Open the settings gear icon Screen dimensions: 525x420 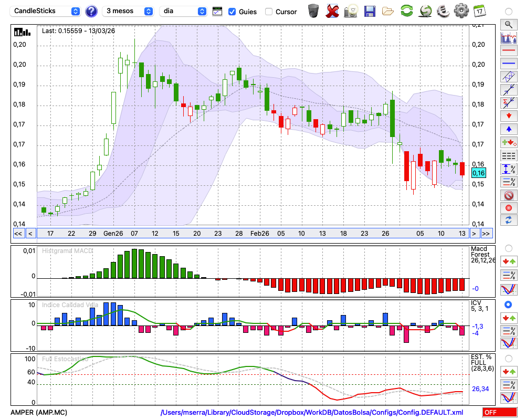click(461, 10)
